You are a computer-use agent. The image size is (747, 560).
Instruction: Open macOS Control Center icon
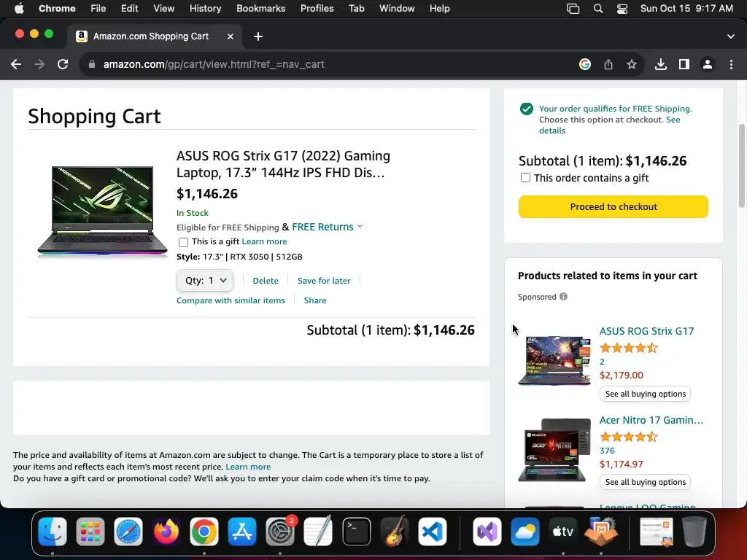click(x=622, y=9)
